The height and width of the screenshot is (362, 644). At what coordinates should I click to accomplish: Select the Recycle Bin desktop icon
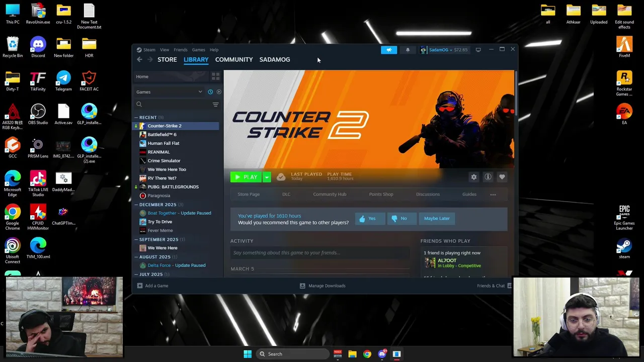pyautogui.click(x=13, y=47)
